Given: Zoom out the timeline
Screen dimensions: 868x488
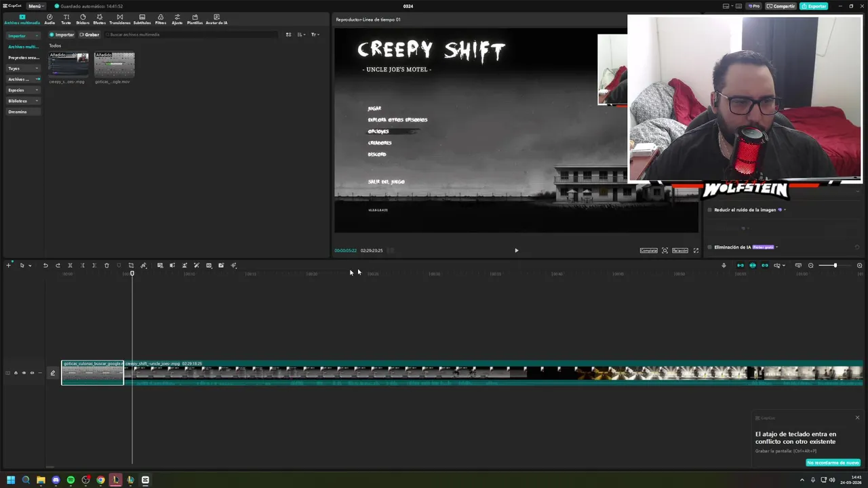Looking at the screenshot, I should click(811, 266).
